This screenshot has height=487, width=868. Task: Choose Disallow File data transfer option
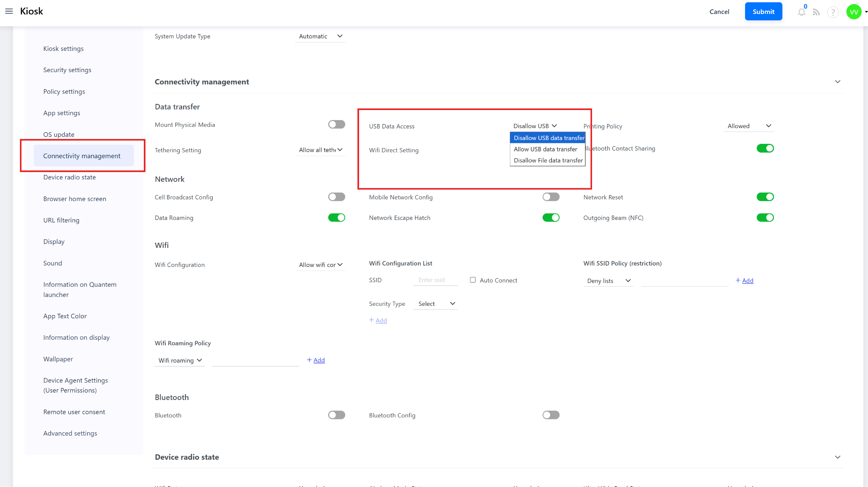548,160
